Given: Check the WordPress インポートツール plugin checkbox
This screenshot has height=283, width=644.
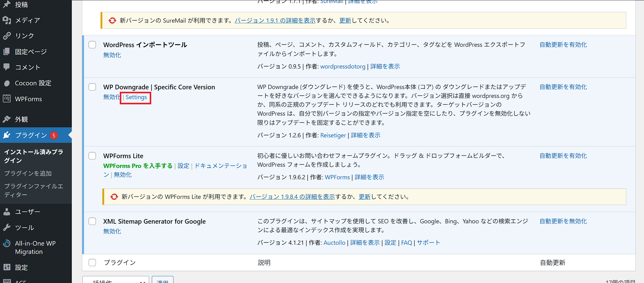Looking at the screenshot, I should click(92, 45).
